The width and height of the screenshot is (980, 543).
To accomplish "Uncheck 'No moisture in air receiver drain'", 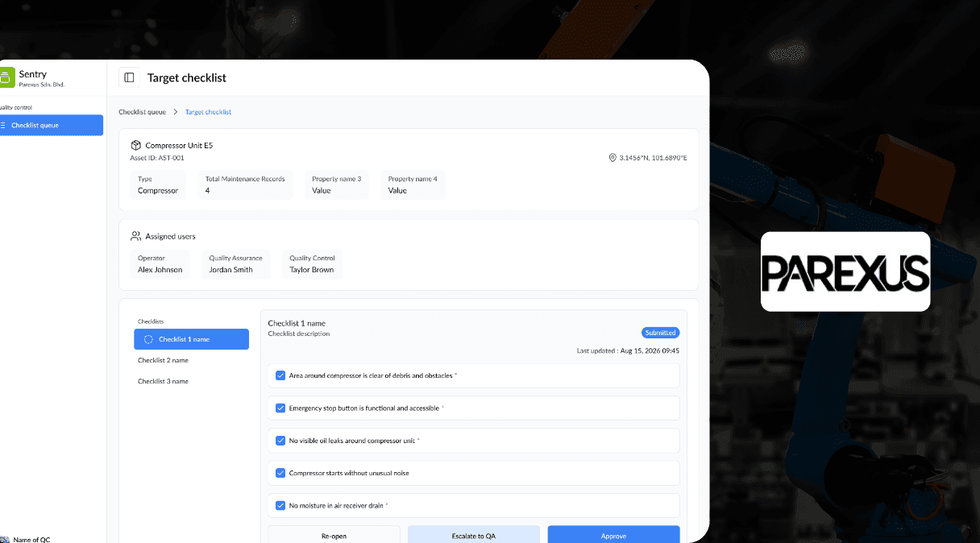I will click(280, 505).
